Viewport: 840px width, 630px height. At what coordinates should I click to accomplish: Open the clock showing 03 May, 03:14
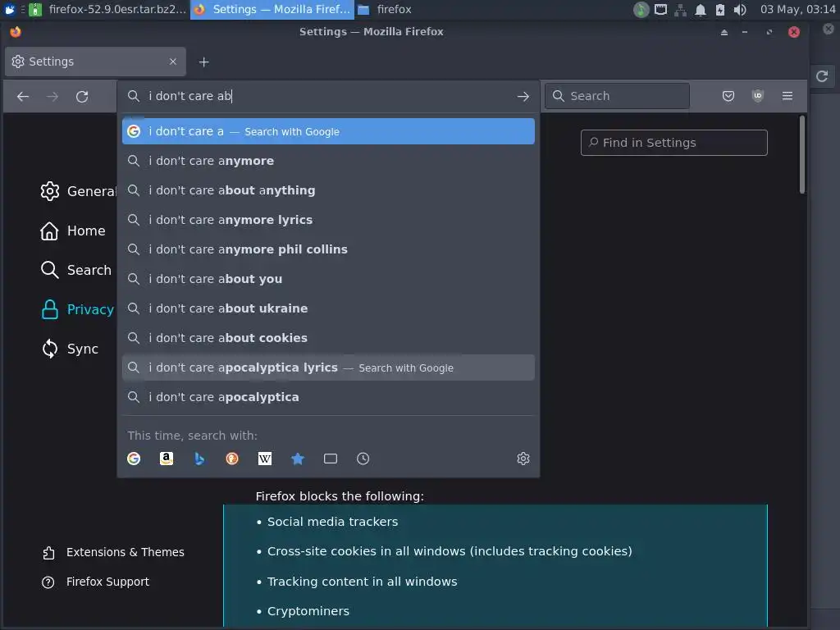coord(797,9)
